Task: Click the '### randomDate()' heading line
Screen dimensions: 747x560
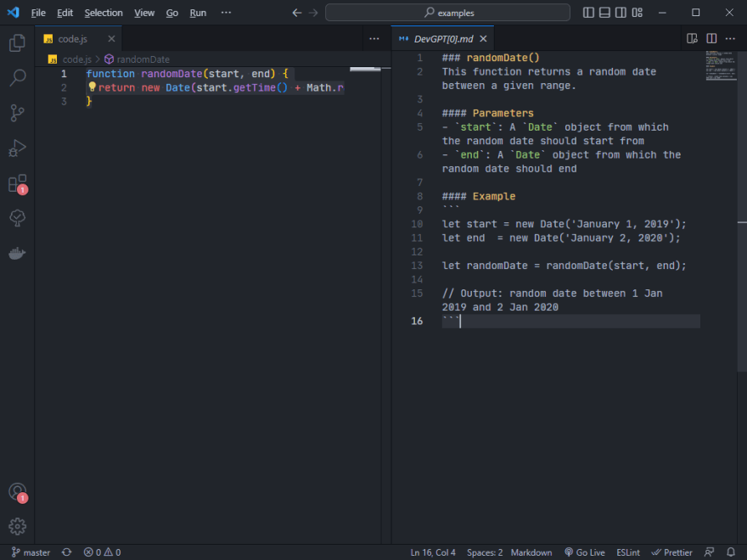Action: [491, 58]
